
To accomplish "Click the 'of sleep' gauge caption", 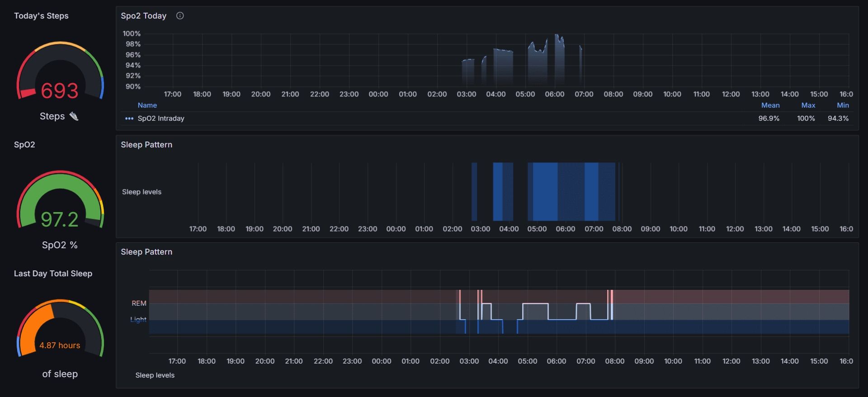I will coord(60,374).
